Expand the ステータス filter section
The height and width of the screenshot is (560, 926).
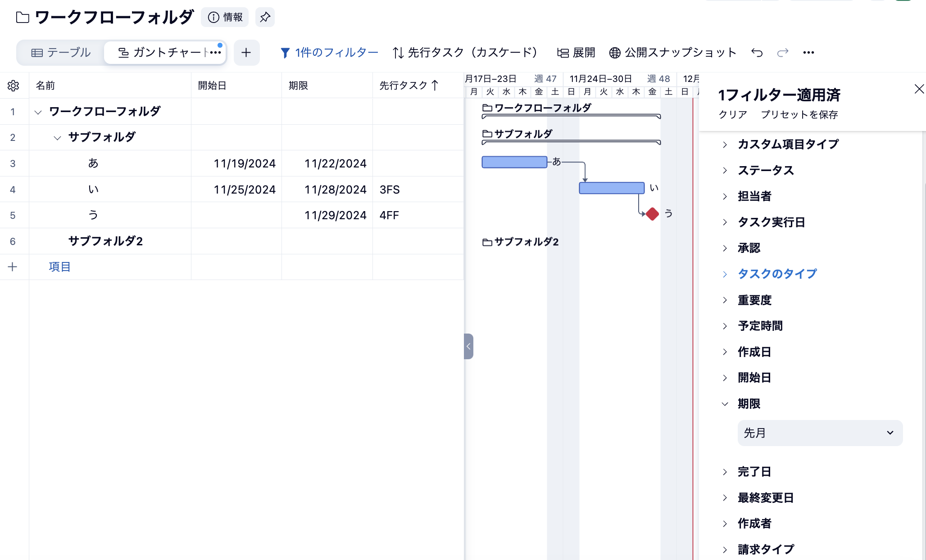pos(766,170)
